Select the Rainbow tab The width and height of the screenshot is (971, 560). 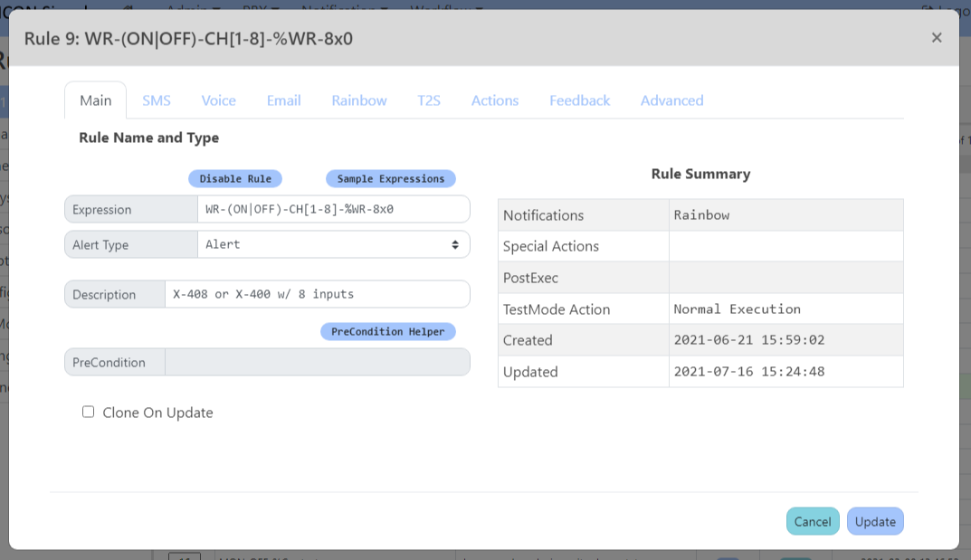coord(359,100)
